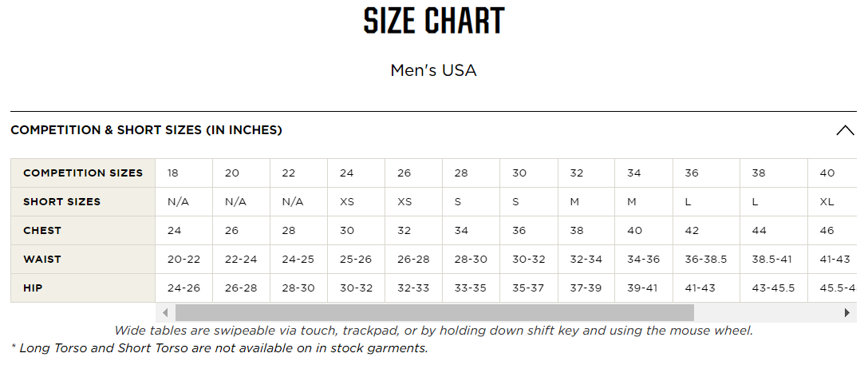Click the empty scrollbar track right of thumb
Screen dimensions: 868x373
(766, 312)
